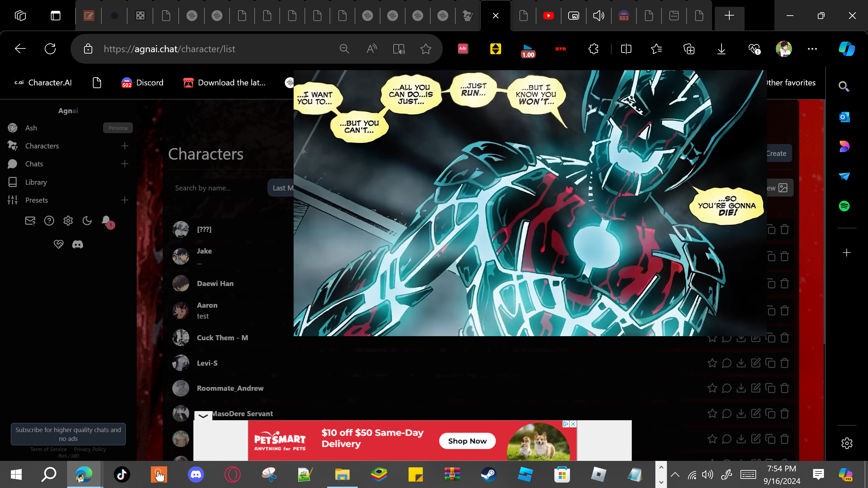Viewport: 868px width, 488px height.
Task: Open Chats in the sidebar menu
Action: pos(34,164)
